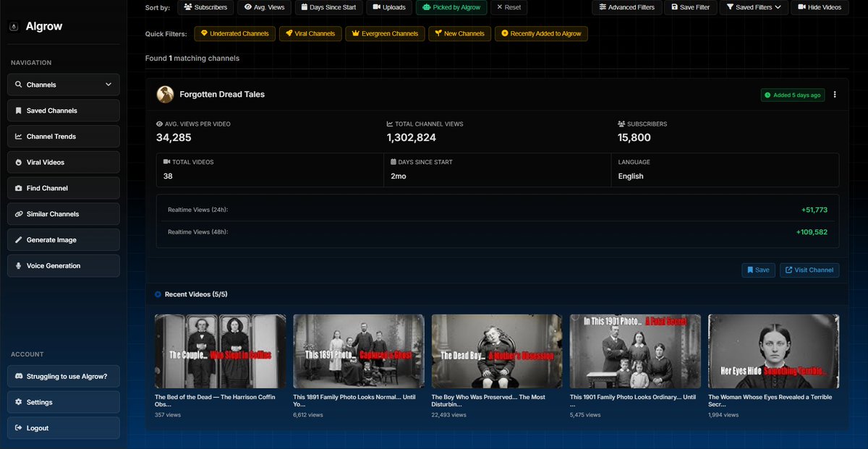Click This 1891 Family Photo video title

coord(356,401)
